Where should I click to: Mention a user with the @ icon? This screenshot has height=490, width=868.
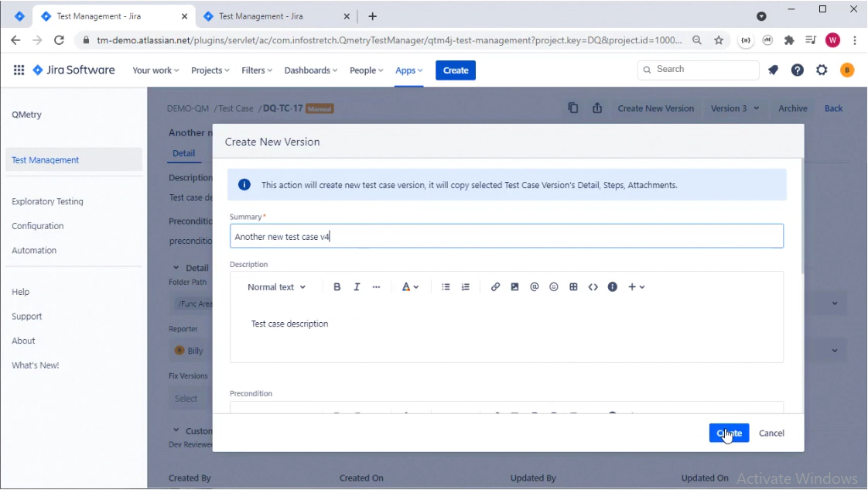pos(534,286)
